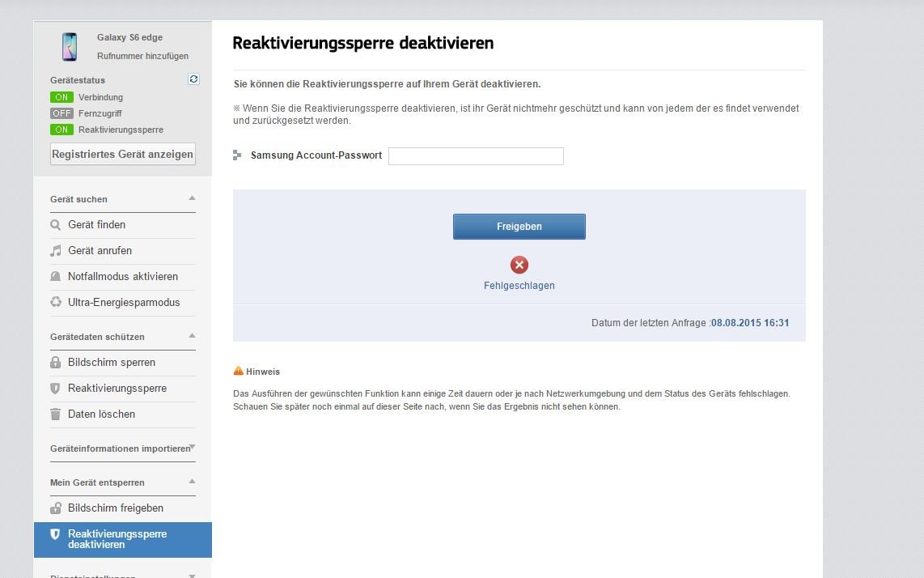This screenshot has height=578, width=924.
Task: Collapse the Mein Gerät entsperren section arrow
Action: 192,482
